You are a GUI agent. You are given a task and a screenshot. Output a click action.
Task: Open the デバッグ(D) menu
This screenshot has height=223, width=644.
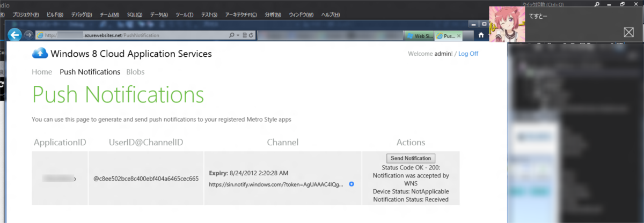tap(82, 14)
